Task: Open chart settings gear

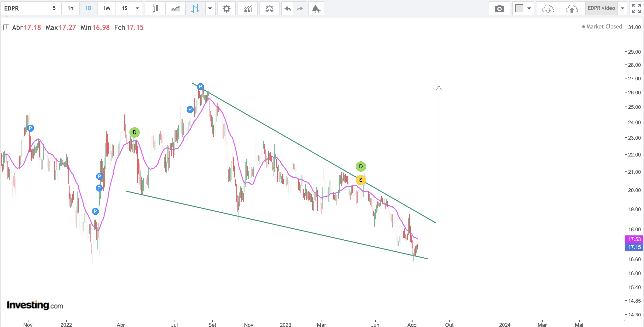Action: (226, 8)
